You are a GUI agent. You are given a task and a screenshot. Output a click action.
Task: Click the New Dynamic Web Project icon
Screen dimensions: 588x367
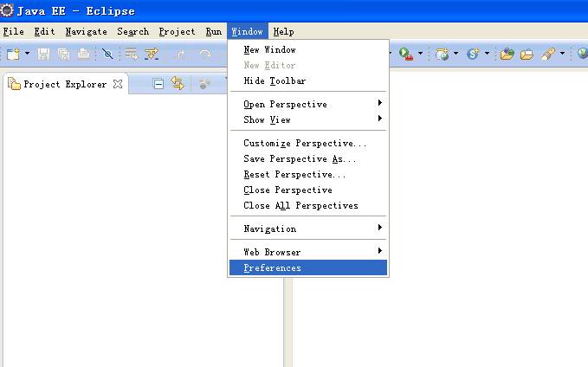[443, 54]
